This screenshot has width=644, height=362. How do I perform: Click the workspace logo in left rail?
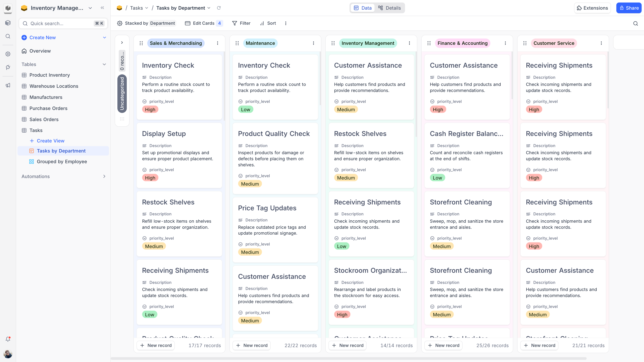(x=8, y=8)
